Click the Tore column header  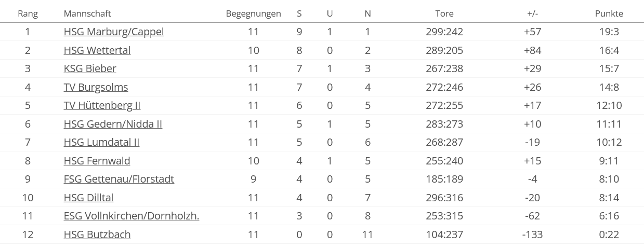(x=444, y=13)
